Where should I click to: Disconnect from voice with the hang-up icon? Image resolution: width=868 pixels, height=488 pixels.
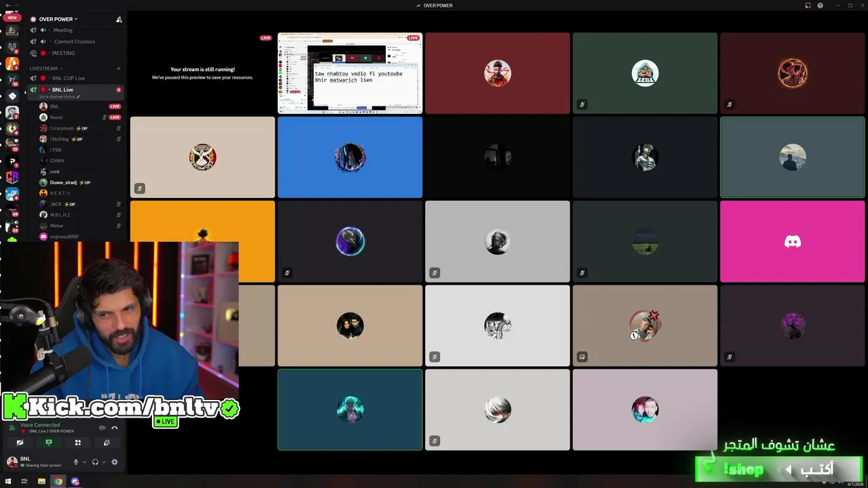tap(115, 428)
